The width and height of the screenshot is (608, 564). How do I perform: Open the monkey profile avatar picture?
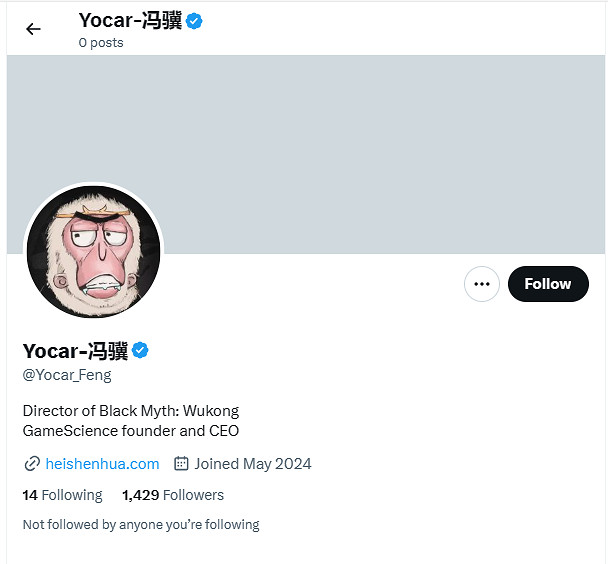click(x=93, y=251)
